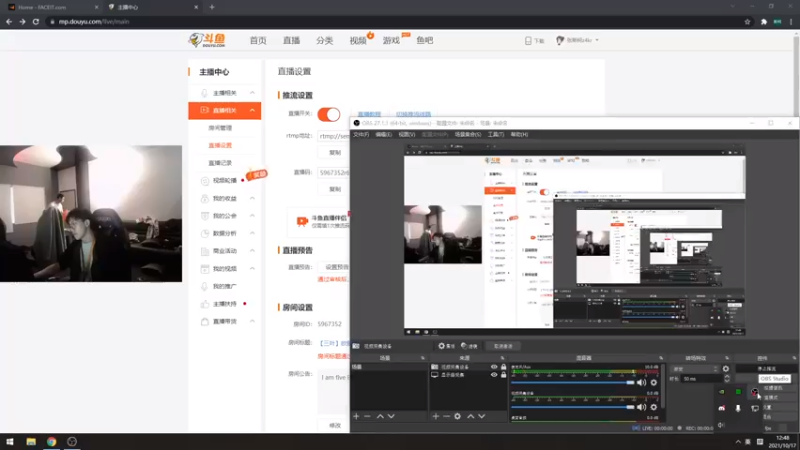This screenshot has width=800, height=450.
Task: Open Chrome from the taskbar
Action: (x=52, y=441)
